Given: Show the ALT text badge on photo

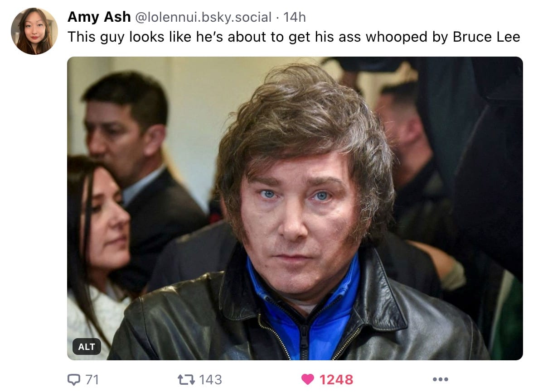Looking at the screenshot, I should (x=86, y=347).
